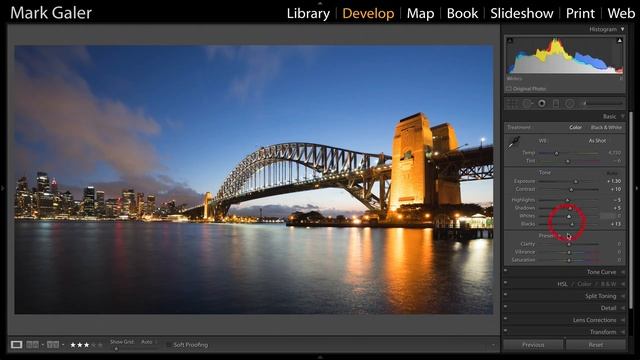Viewport: 640px width, 360px height.
Task: Open the Before/After view options arrow
Action: click(42, 345)
